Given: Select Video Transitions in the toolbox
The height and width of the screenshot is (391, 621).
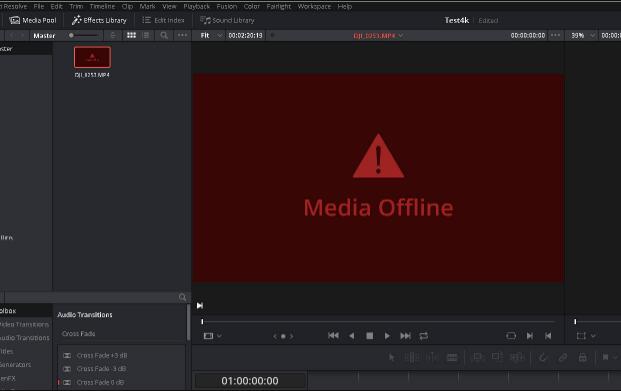Looking at the screenshot, I should pos(25,324).
